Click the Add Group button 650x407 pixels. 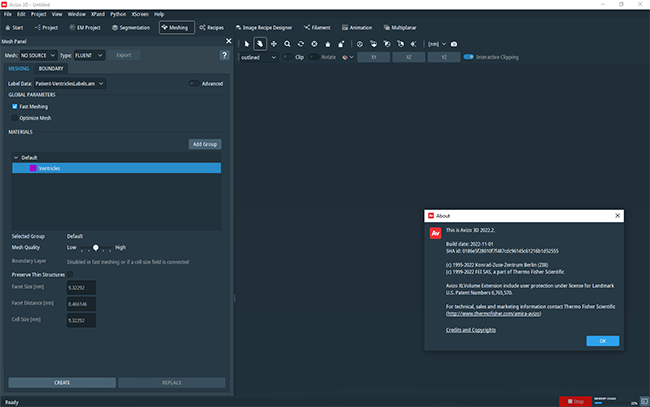(205, 144)
